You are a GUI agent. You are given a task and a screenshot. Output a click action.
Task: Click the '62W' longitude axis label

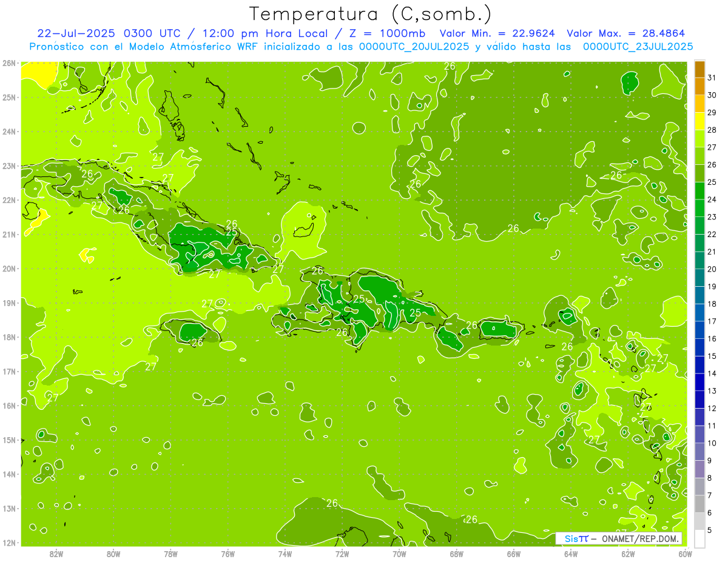(x=628, y=554)
